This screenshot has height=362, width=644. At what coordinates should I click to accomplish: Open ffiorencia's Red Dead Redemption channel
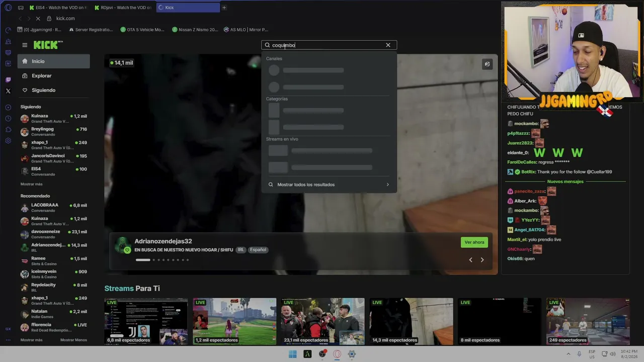pyautogui.click(x=54, y=327)
